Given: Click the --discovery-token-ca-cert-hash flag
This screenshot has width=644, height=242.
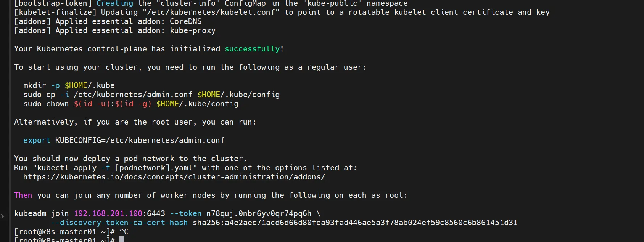Looking at the screenshot, I should pos(119,223).
